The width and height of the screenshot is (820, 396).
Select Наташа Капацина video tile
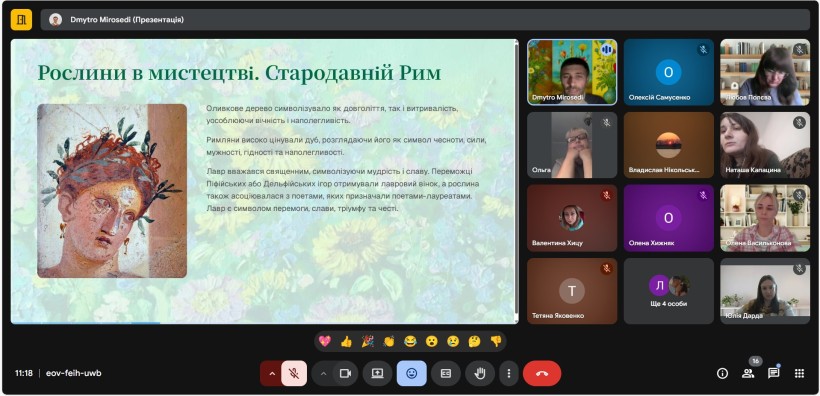[765, 145]
